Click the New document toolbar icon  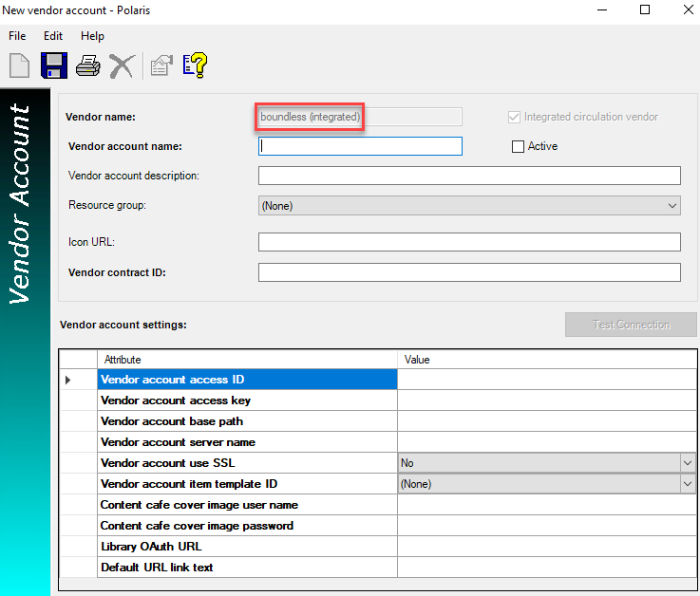(x=20, y=65)
